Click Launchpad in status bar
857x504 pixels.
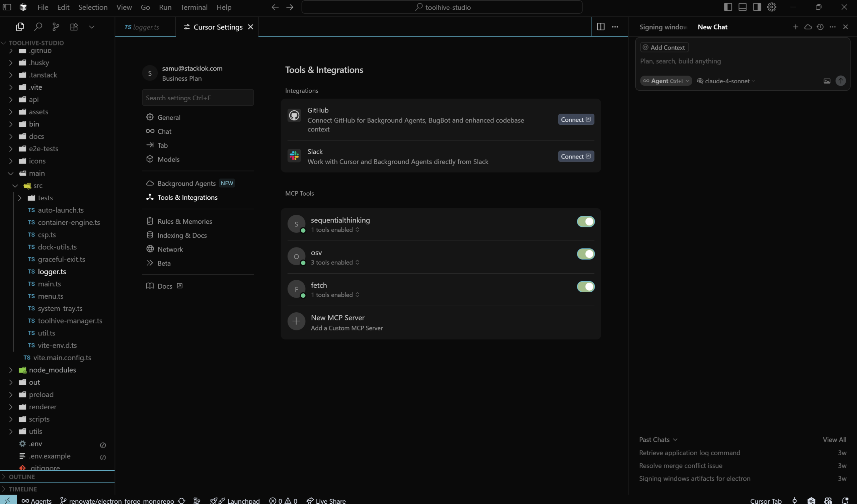pyautogui.click(x=243, y=501)
